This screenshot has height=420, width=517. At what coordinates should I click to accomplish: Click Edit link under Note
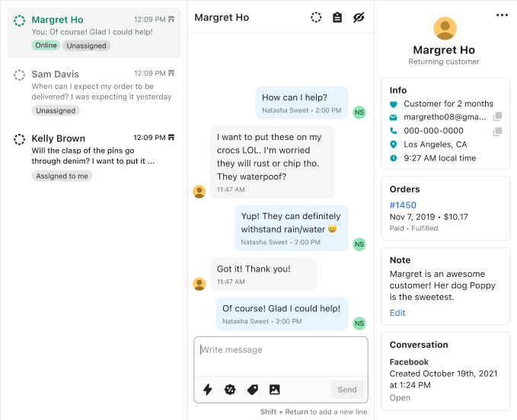tap(397, 313)
